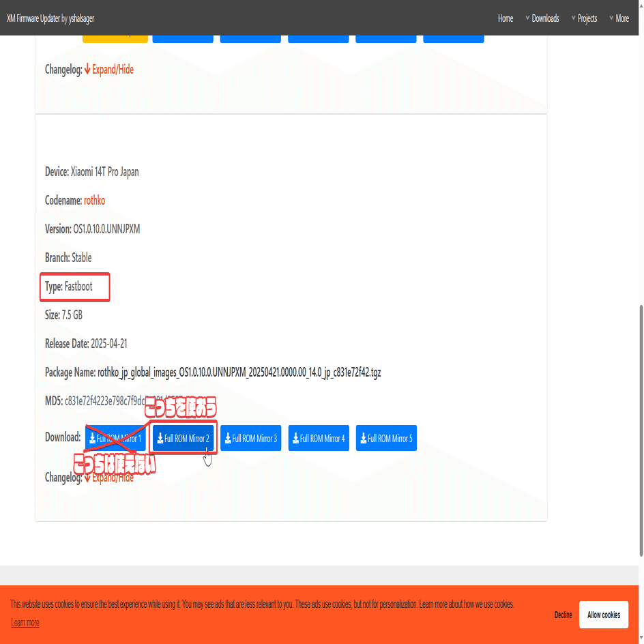Open XM Firmware Updater site title
This screenshot has height=644, width=644.
[50, 18]
